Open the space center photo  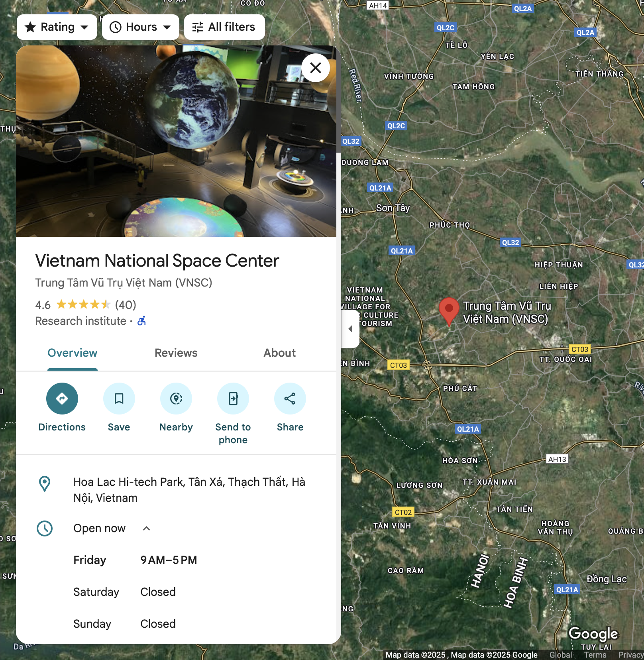pyautogui.click(x=176, y=141)
